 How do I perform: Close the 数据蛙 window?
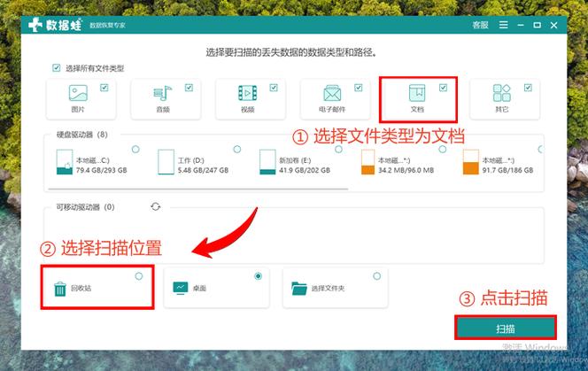tap(553, 25)
